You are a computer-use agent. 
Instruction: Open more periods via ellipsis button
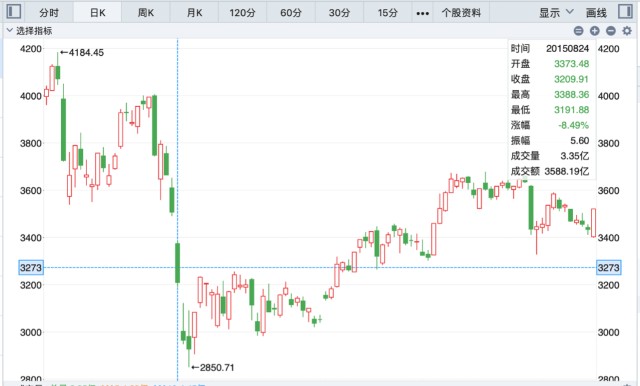click(x=422, y=13)
